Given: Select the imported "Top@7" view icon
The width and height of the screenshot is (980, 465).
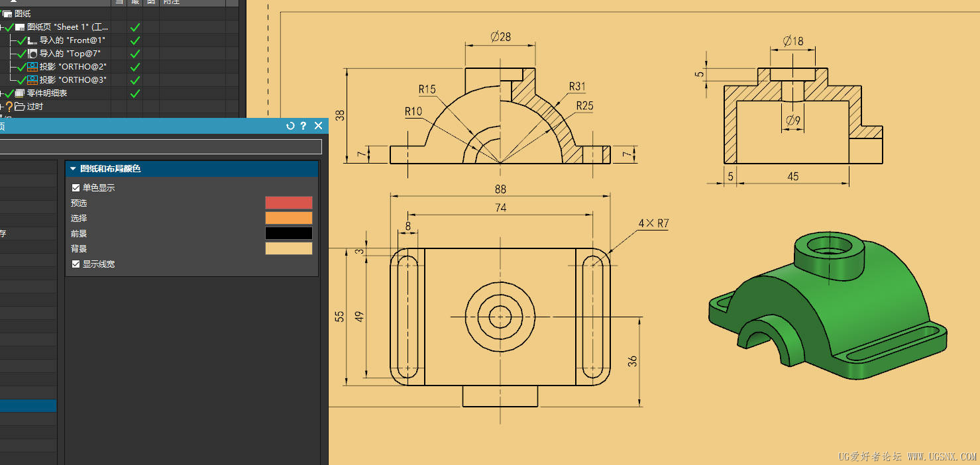Looking at the screenshot, I should tap(32, 54).
